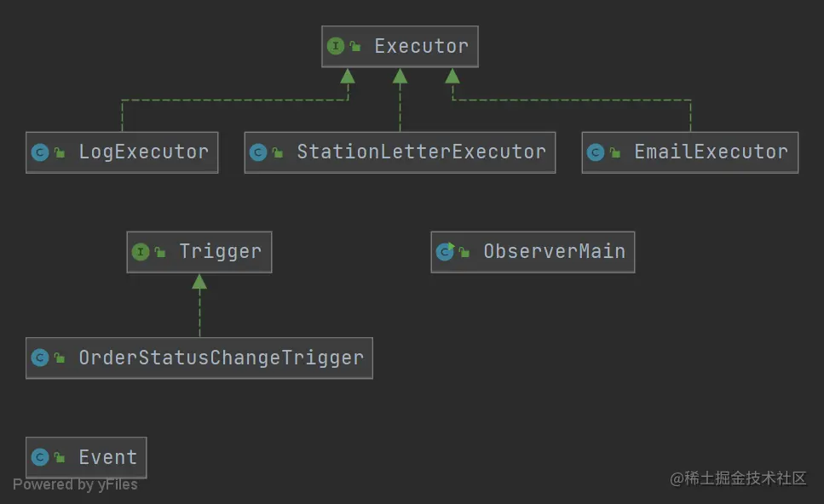The height and width of the screenshot is (504, 824).
Task: Click the green lock icon beside Executor
Action: 355,47
